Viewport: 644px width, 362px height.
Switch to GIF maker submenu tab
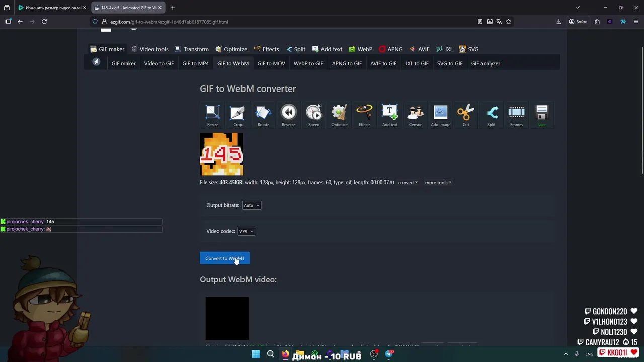(123, 63)
